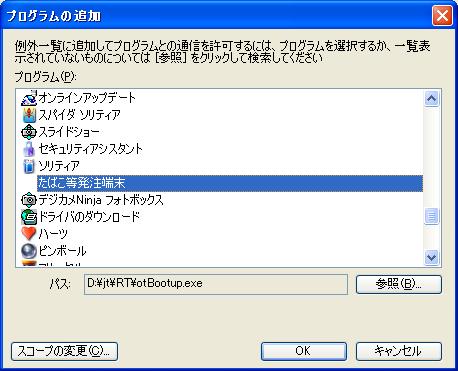Click the ソリティア card icon

(29, 166)
